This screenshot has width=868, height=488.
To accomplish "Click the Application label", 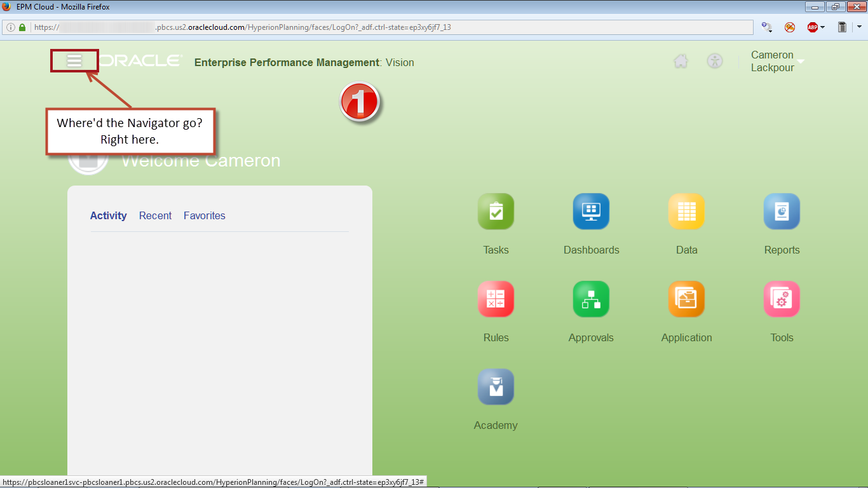I will click(x=686, y=337).
